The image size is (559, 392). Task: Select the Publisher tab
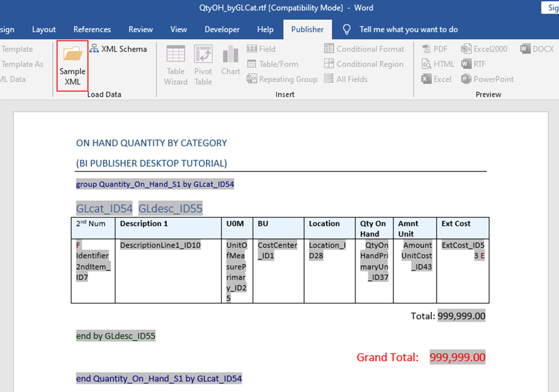(x=308, y=30)
